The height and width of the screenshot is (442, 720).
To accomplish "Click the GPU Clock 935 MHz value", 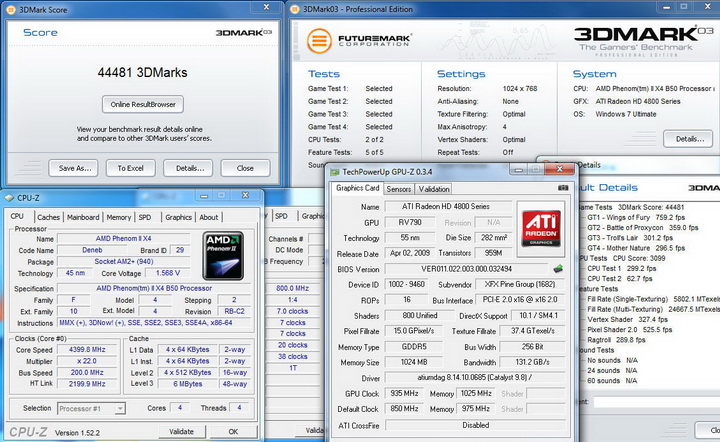I will (404, 393).
